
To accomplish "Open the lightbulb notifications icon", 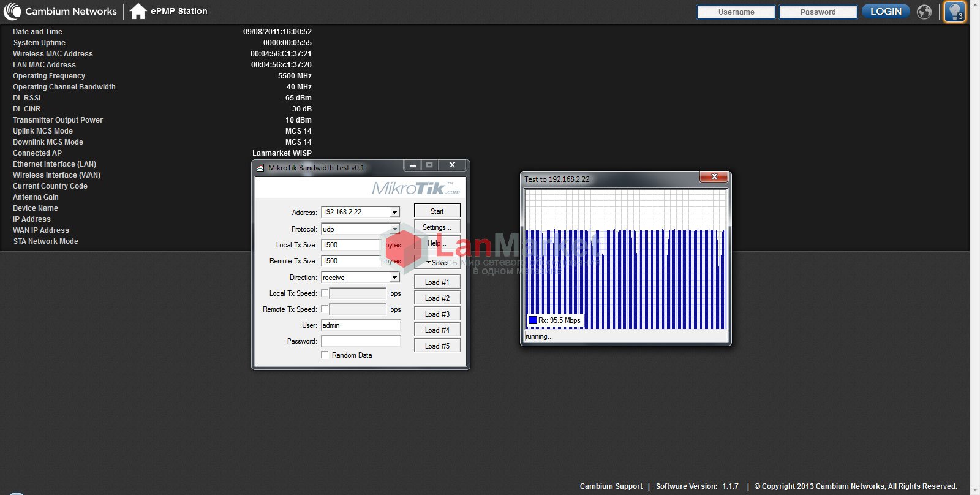I will (x=954, y=12).
